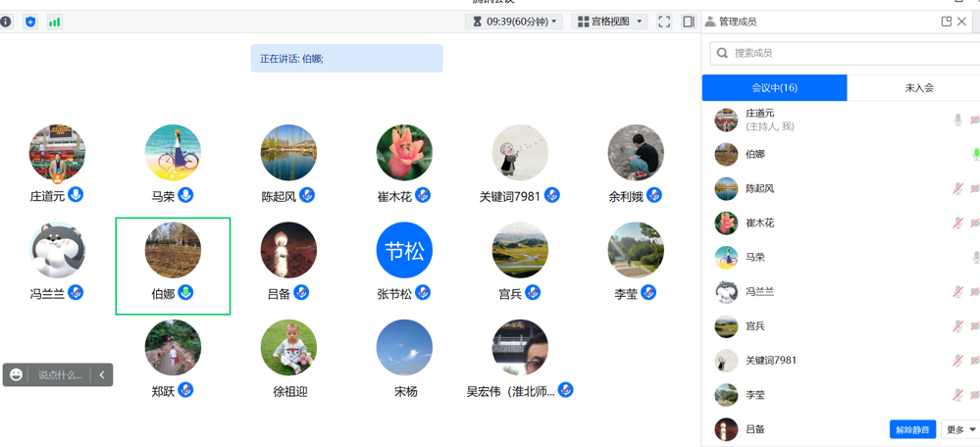The width and height of the screenshot is (980, 447).
Task: Toggle 陈起风's mute in member list
Action: (x=957, y=188)
